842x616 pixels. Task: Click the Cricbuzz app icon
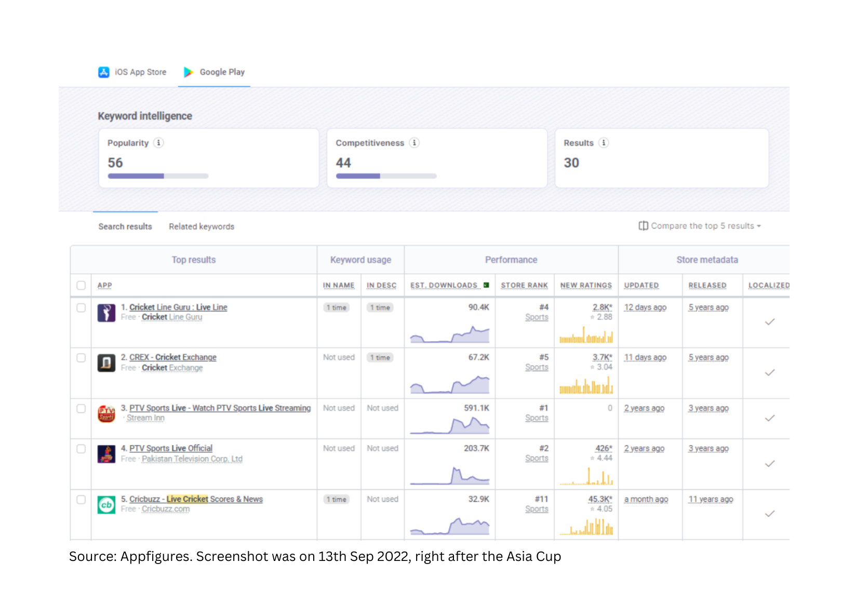pos(106,504)
